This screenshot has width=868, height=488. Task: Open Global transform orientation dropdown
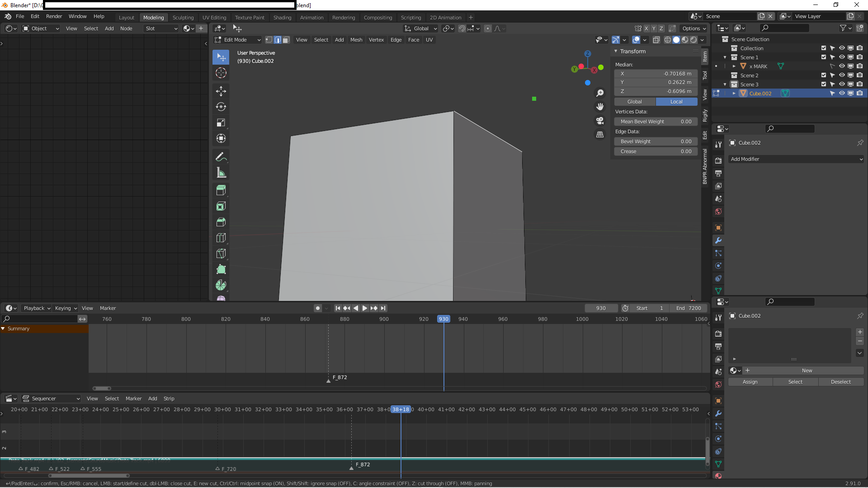[x=421, y=28]
